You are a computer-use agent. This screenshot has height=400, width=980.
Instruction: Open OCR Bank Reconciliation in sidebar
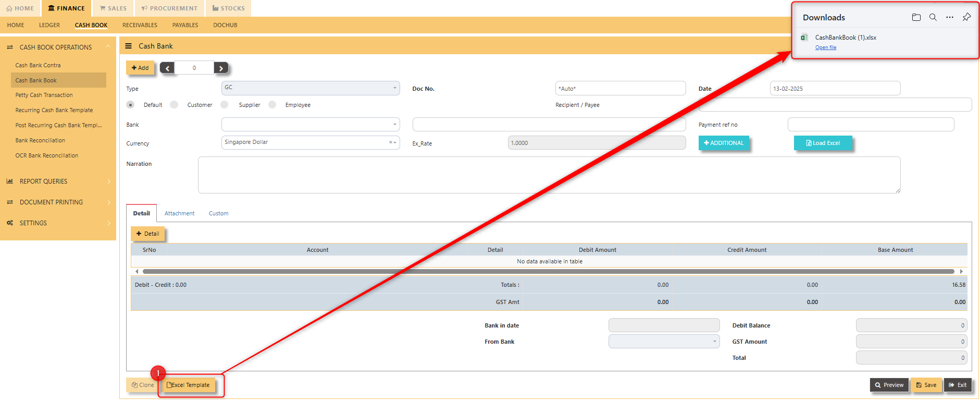[47, 155]
